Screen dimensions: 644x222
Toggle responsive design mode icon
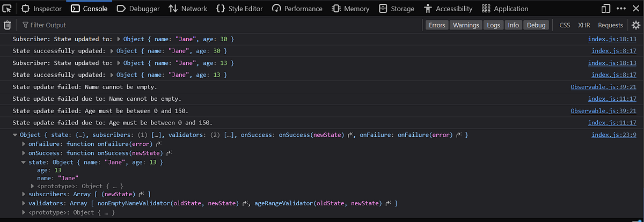pyautogui.click(x=606, y=9)
